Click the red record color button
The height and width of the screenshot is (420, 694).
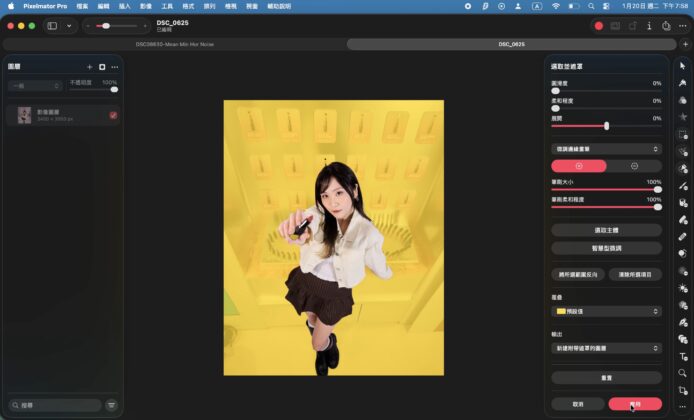point(599,26)
